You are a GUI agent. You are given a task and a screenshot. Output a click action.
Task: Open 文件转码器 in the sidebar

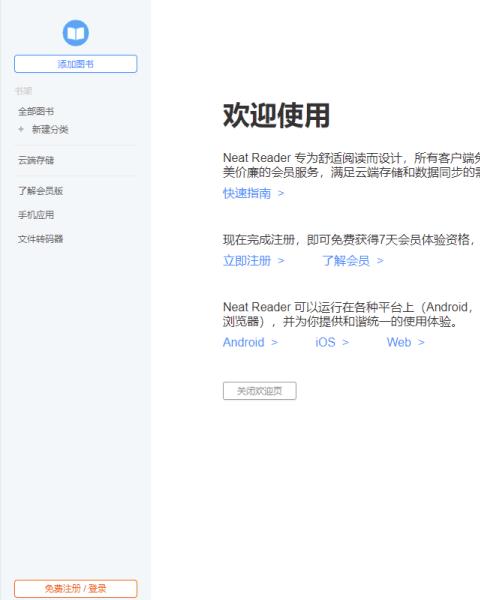(40, 239)
